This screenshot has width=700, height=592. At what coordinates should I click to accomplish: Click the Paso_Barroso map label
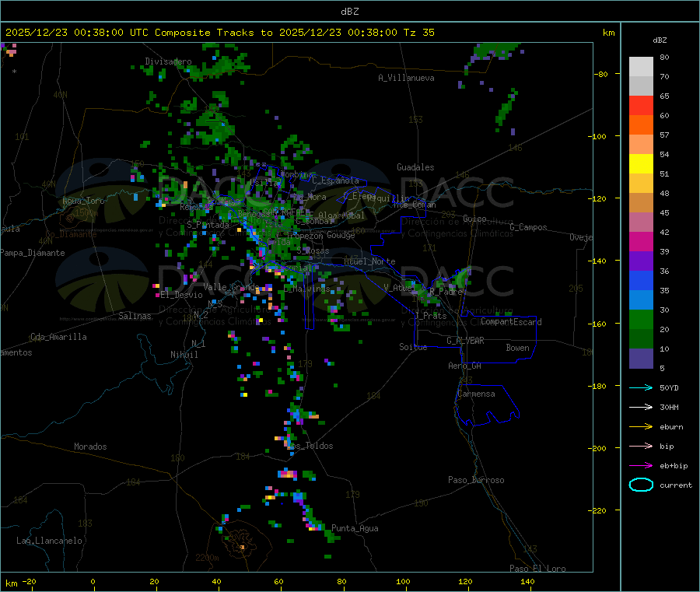[476, 480]
